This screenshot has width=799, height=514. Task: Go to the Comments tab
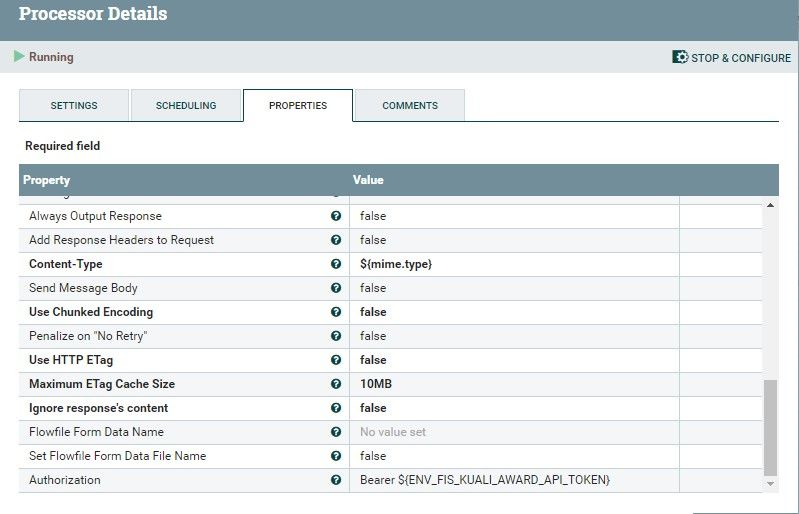coord(410,106)
